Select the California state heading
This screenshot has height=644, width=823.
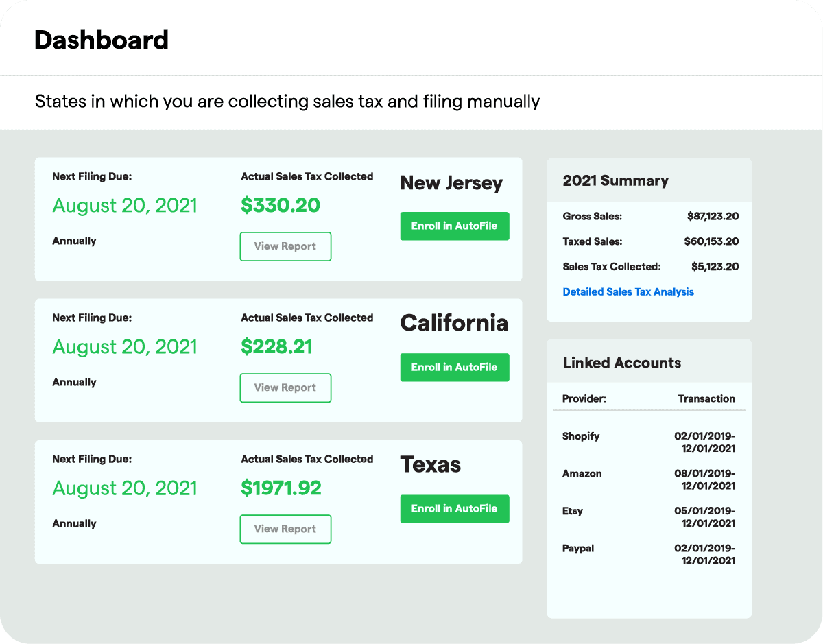[454, 323]
